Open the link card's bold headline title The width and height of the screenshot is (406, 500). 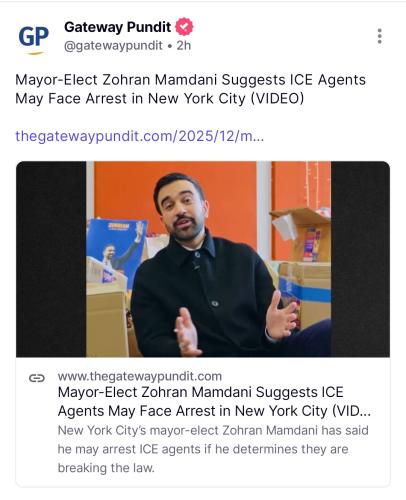coord(214,402)
